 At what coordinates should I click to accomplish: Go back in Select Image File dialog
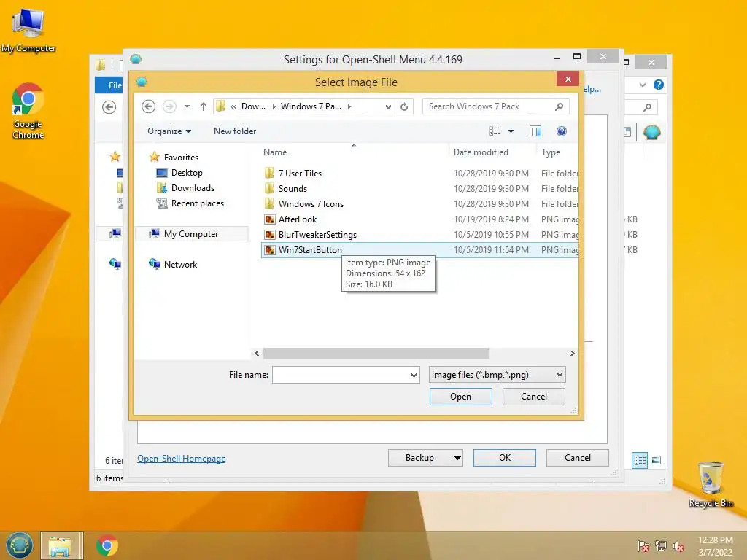148,106
